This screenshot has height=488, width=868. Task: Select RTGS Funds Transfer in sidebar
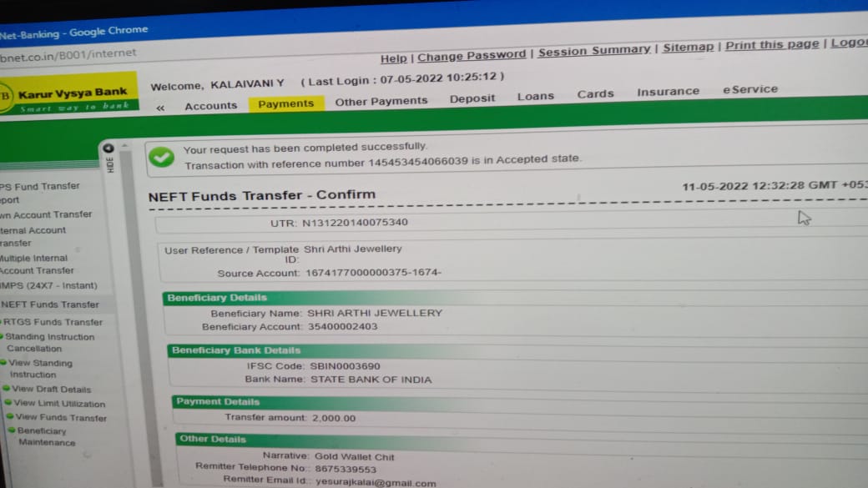(x=53, y=322)
